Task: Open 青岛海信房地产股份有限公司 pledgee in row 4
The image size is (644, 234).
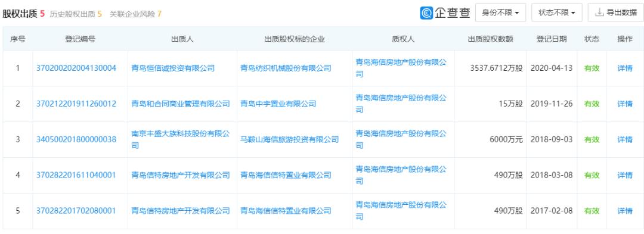Action: point(401,176)
